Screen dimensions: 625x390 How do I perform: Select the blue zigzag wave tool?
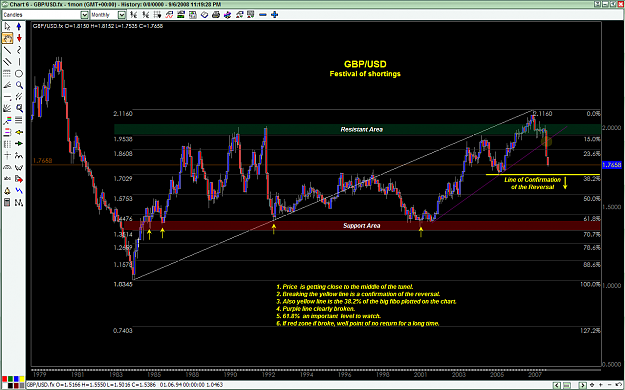pyautogui.click(x=19, y=191)
